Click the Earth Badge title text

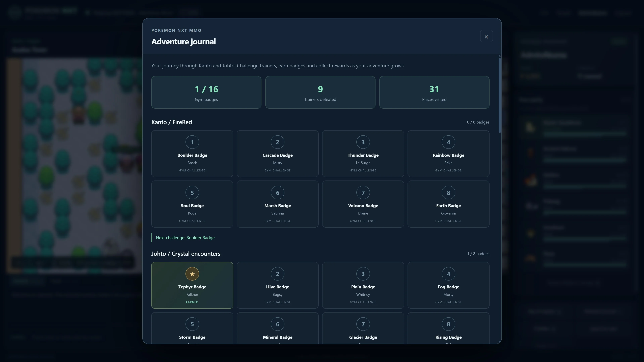tap(448, 206)
